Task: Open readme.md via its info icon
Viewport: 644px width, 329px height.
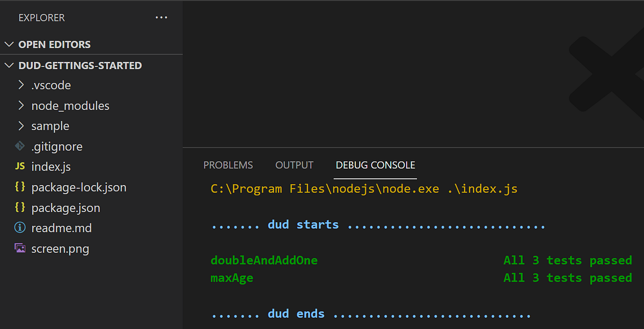Action: pos(20,228)
